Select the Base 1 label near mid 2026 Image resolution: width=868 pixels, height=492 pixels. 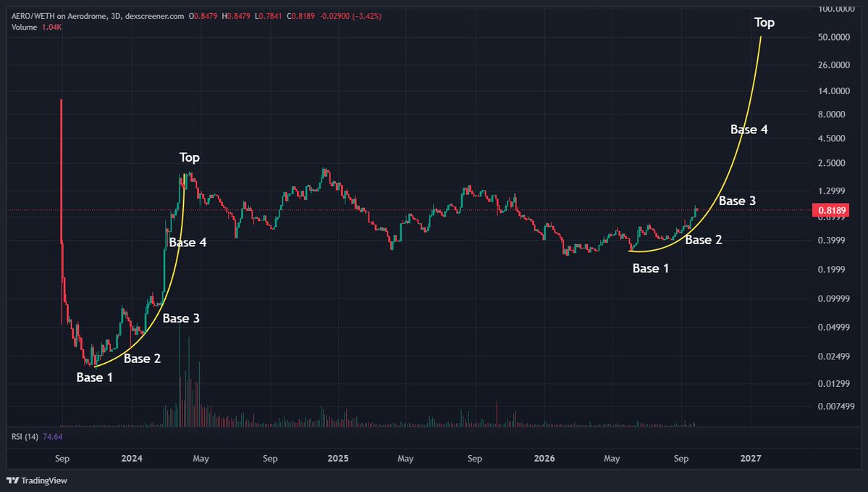pos(650,268)
